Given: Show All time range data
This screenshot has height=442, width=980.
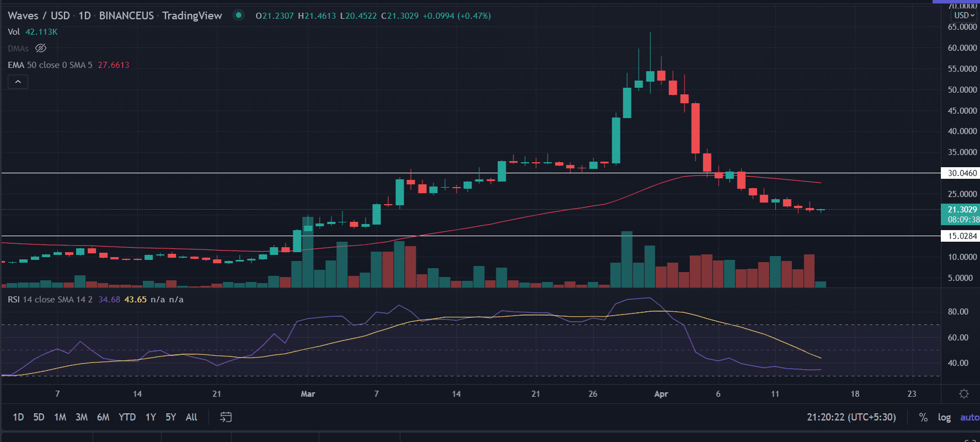Looking at the screenshot, I should pyautogui.click(x=191, y=417).
